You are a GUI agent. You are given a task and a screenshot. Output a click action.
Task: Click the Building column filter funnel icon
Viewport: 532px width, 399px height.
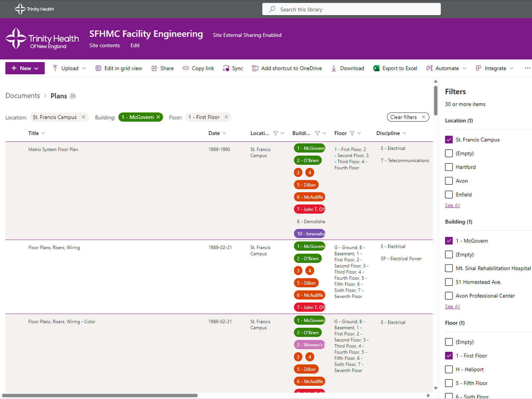pos(317,133)
